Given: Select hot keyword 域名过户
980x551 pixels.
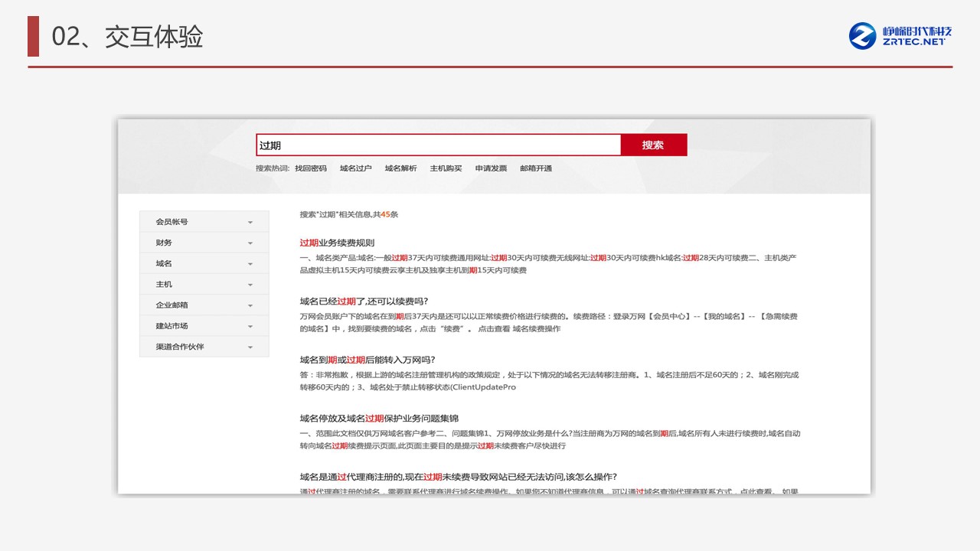Looking at the screenshot, I should click(355, 168).
